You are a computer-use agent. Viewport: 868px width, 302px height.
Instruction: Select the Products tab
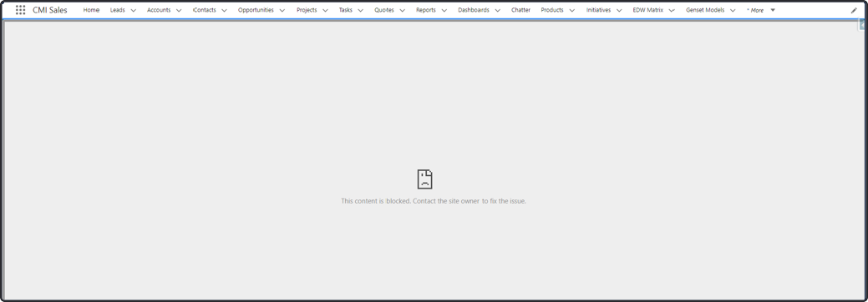(552, 10)
